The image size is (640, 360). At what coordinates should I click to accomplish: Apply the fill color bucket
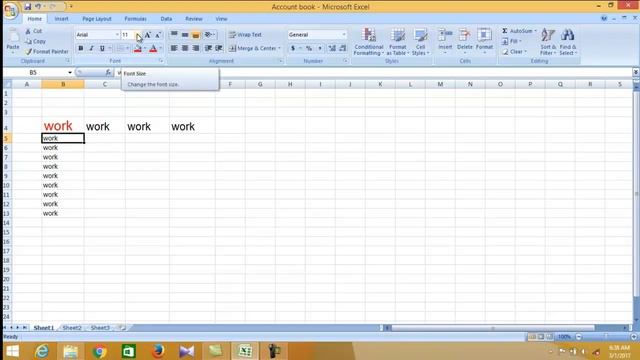(138, 49)
